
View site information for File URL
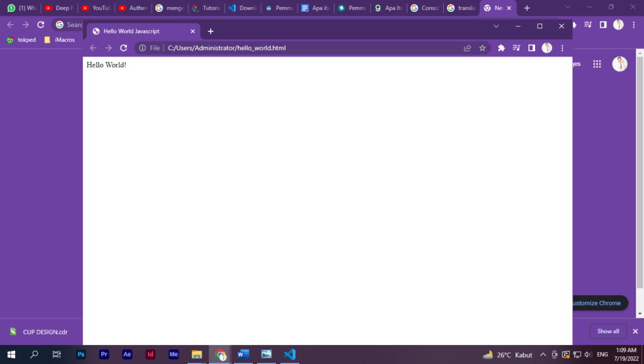143,48
